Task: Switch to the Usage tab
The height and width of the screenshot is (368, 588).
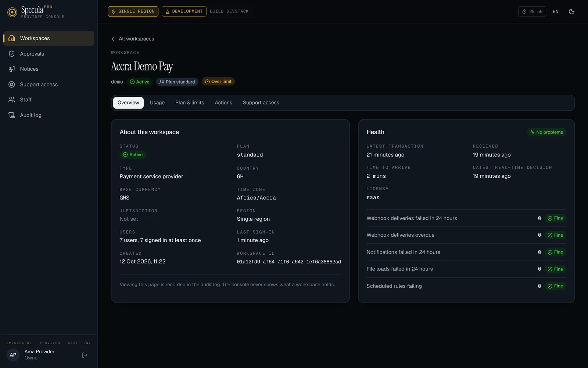Action: [x=157, y=103]
